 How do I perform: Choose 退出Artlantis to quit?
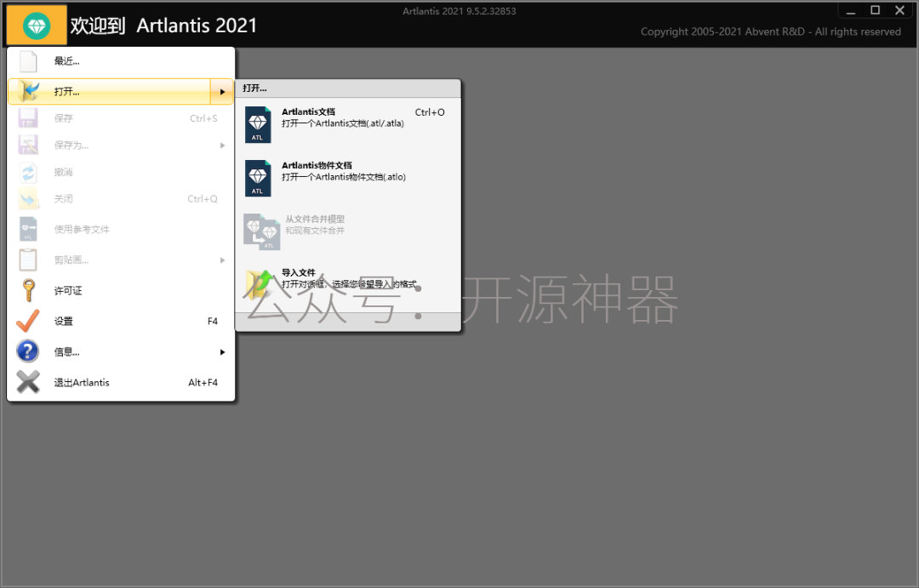coord(121,382)
